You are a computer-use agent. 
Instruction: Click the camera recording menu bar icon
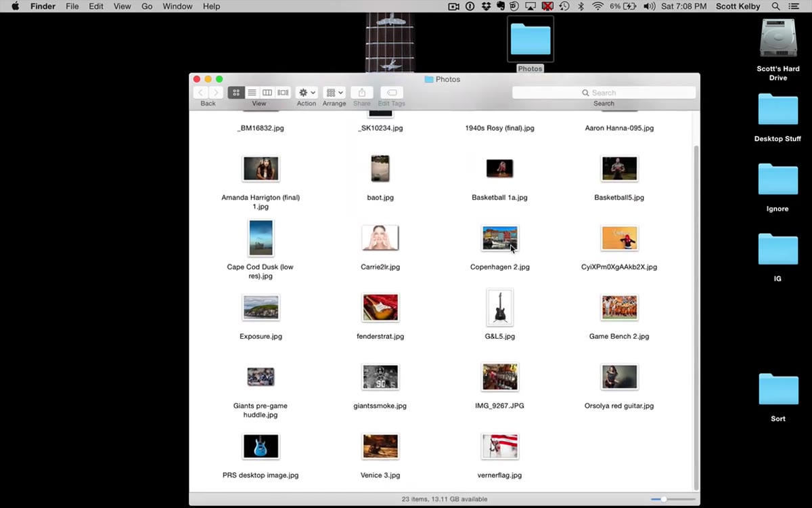[x=454, y=6]
